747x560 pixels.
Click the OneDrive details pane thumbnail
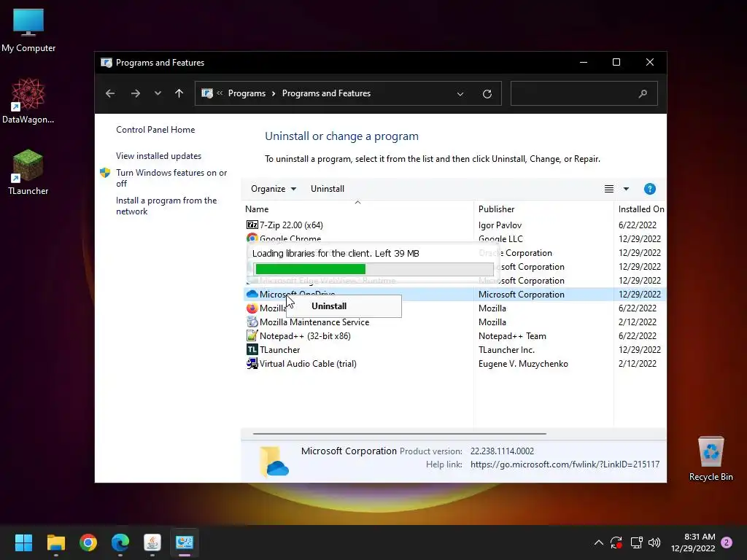(274, 462)
